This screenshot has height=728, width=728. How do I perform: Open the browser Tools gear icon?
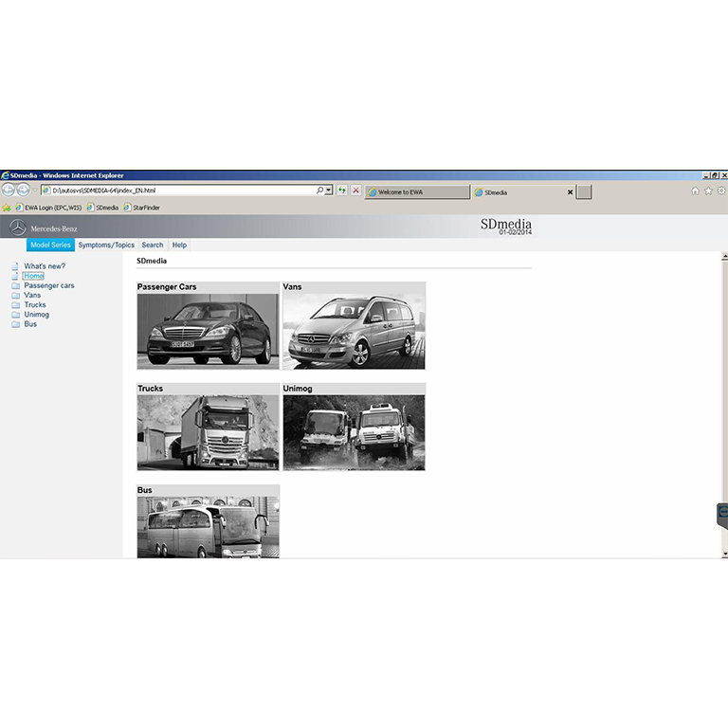(x=721, y=191)
